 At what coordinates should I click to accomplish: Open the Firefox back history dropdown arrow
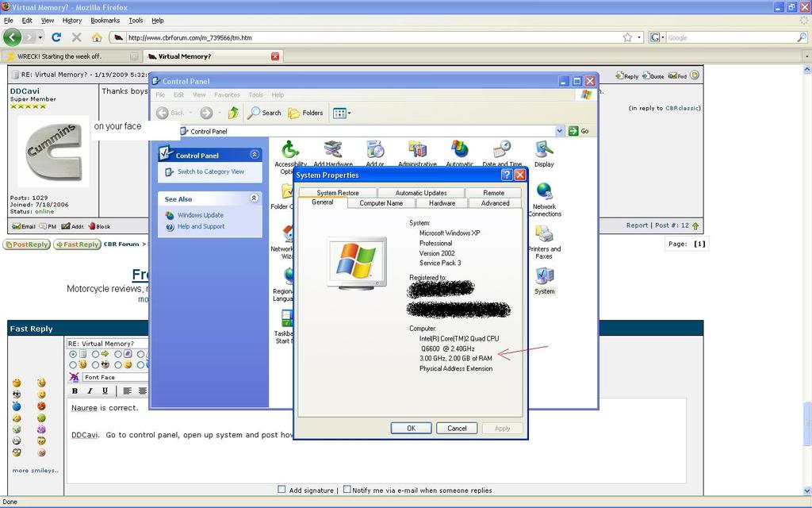coord(40,37)
